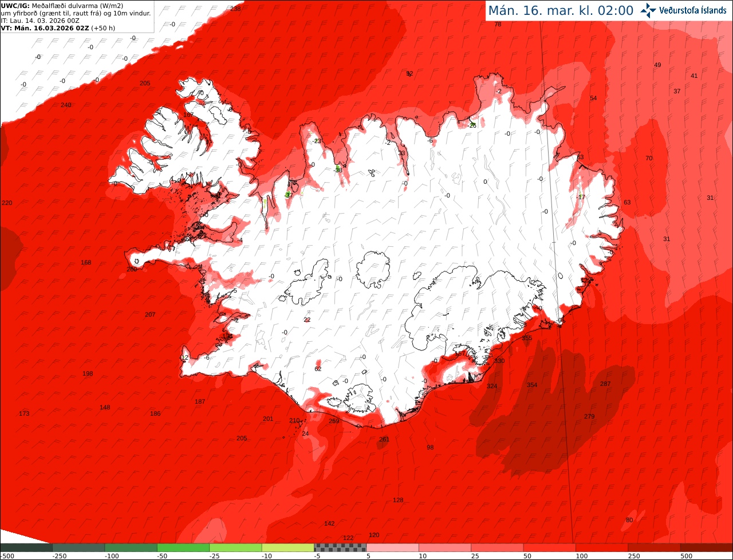The image size is (733, 560).
Task: Click the -17 green value in east Iceland
Action: pos(581,197)
